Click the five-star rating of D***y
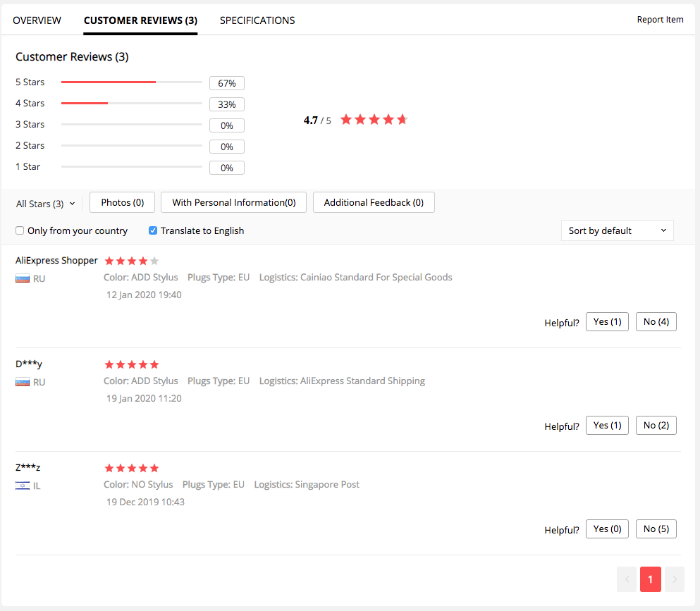The width and height of the screenshot is (700, 611). (x=131, y=364)
